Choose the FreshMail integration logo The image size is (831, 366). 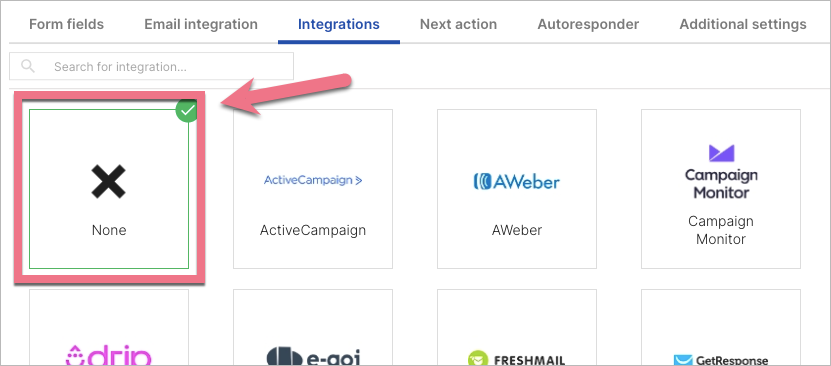[516, 359]
